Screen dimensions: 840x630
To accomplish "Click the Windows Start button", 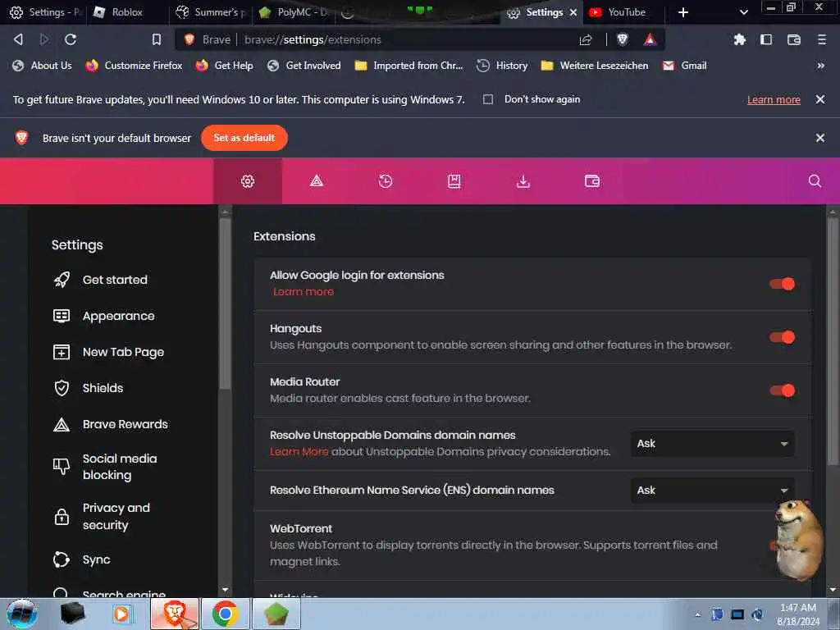I will [21, 614].
